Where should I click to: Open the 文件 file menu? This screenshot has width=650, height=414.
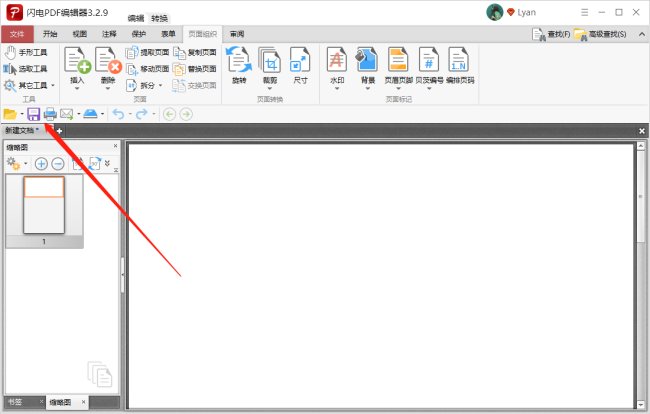point(17,34)
